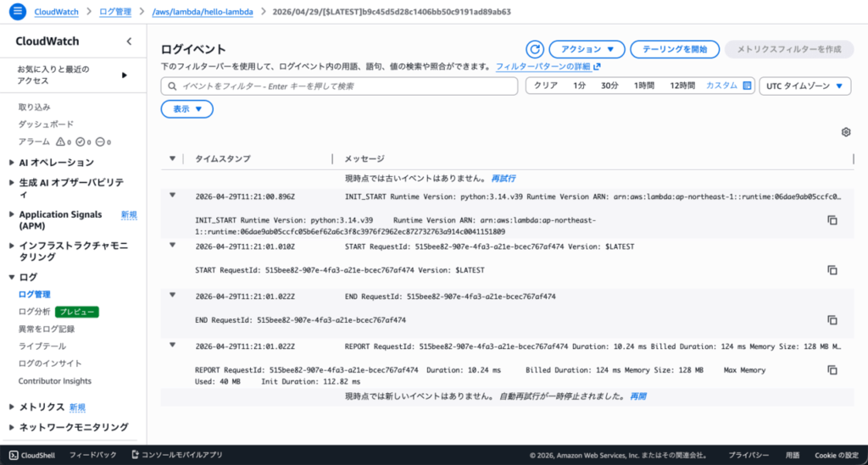Viewport: 868px width, 465px height.
Task: Select the 30分 time range
Action: [609, 86]
